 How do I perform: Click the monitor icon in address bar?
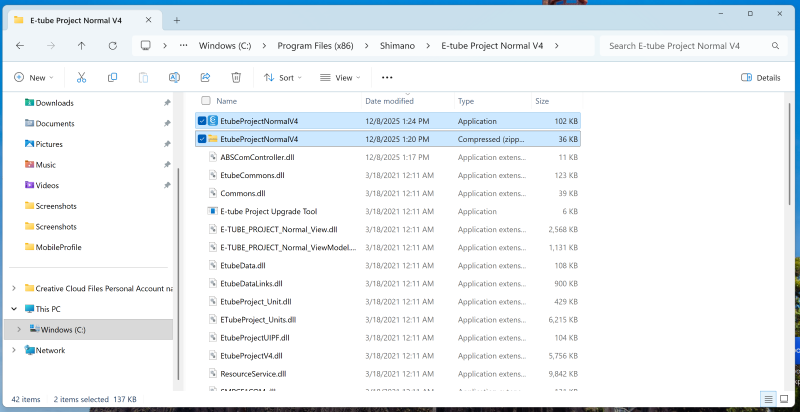(146, 45)
